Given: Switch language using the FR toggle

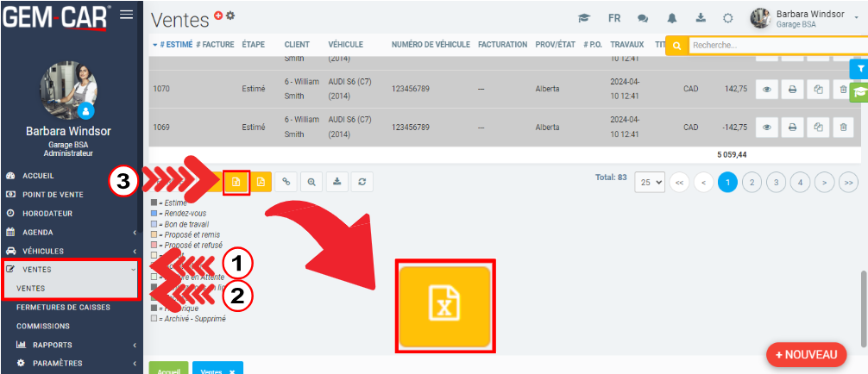Looking at the screenshot, I should coord(614,18).
